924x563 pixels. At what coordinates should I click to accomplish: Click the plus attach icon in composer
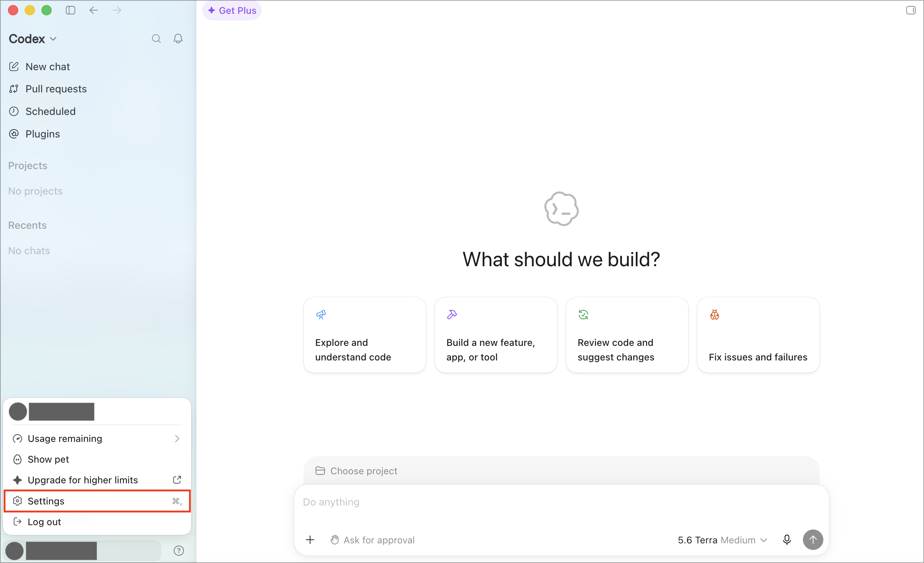310,540
